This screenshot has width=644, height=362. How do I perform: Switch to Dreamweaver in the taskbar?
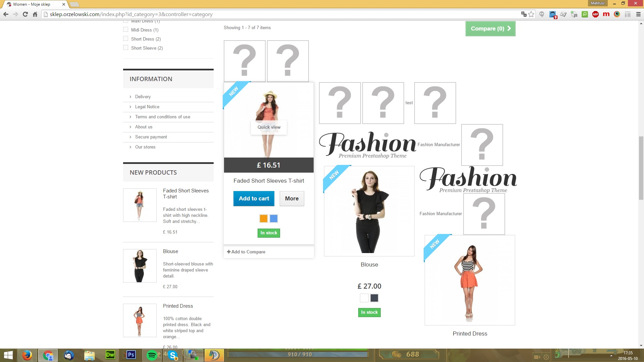[110, 355]
